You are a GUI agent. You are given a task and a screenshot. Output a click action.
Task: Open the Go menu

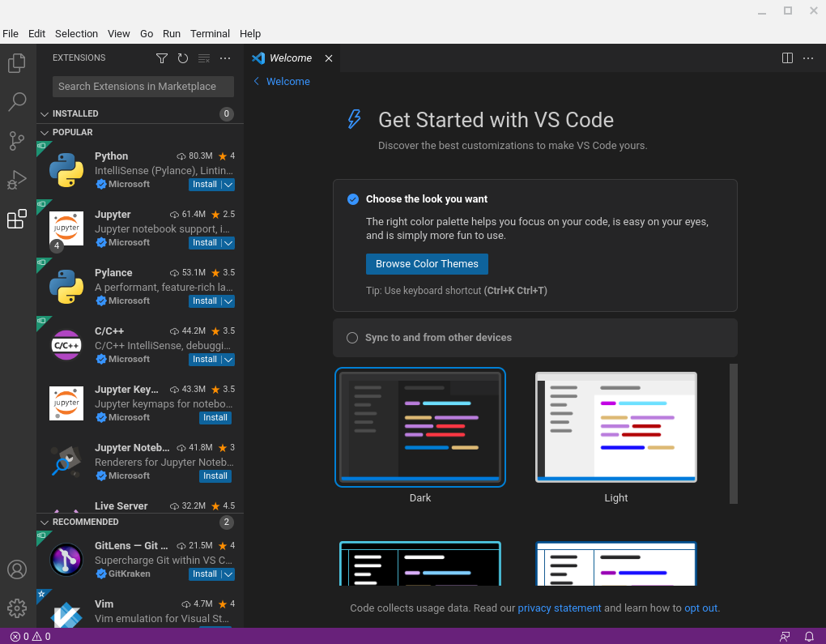click(147, 34)
